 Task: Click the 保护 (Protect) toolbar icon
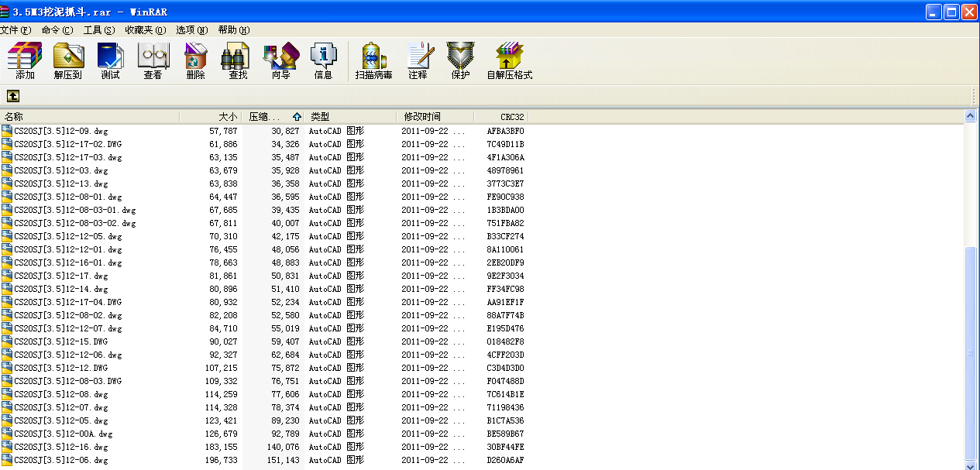pyautogui.click(x=460, y=61)
